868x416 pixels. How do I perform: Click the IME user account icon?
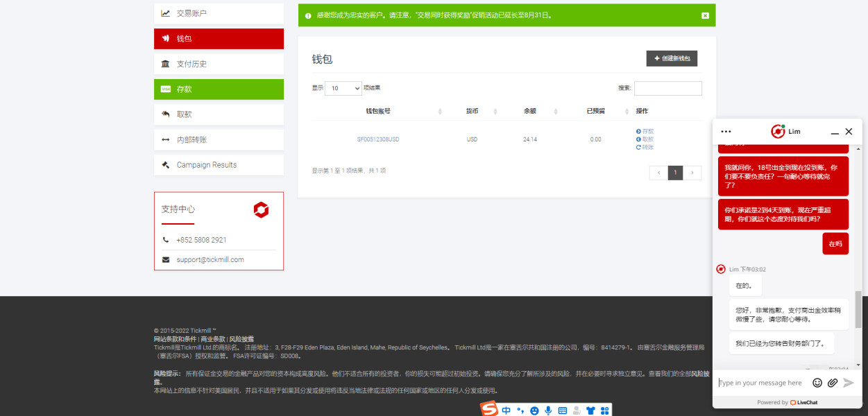pyautogui.click(x=577, y=410)
